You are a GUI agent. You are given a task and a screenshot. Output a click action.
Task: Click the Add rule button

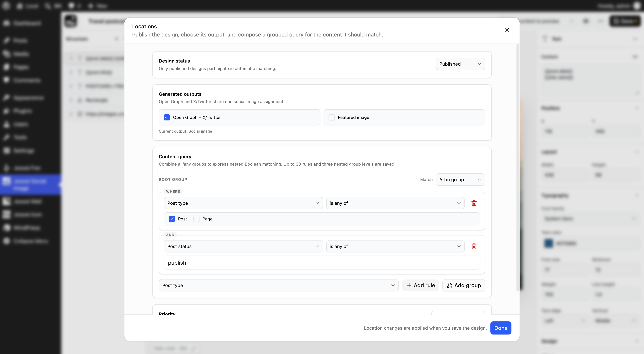[421, 285]
